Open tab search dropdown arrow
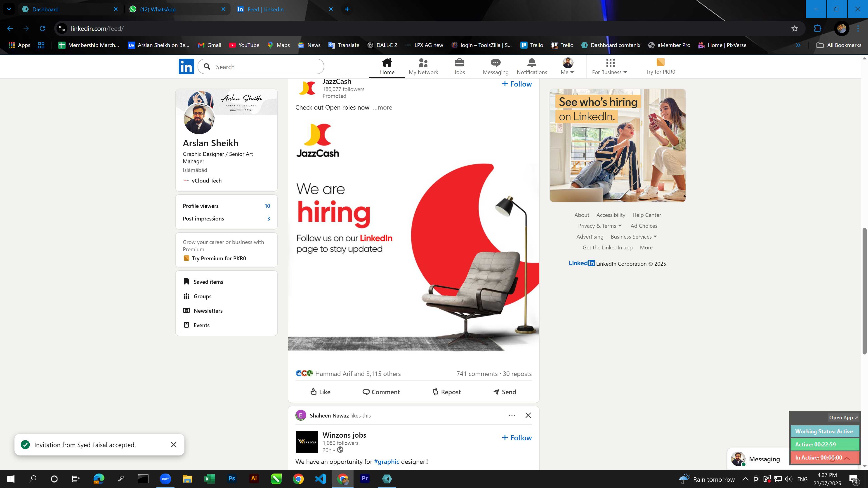Viewport: 868px width, 488px height. 9,9
